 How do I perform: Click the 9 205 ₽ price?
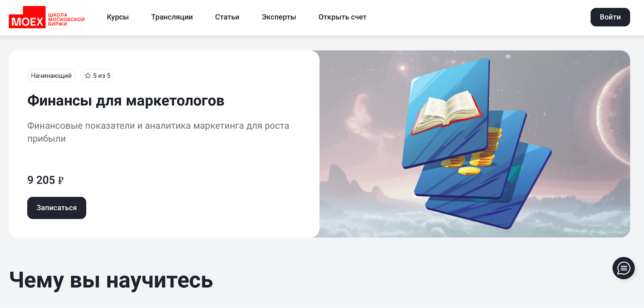click(45, 180)
